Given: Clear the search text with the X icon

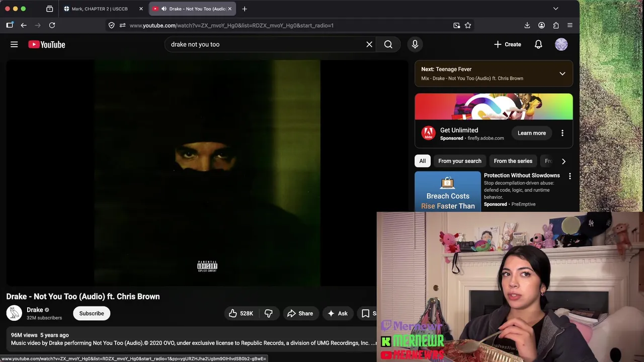Looking at the screenshot, I should 369,44.
